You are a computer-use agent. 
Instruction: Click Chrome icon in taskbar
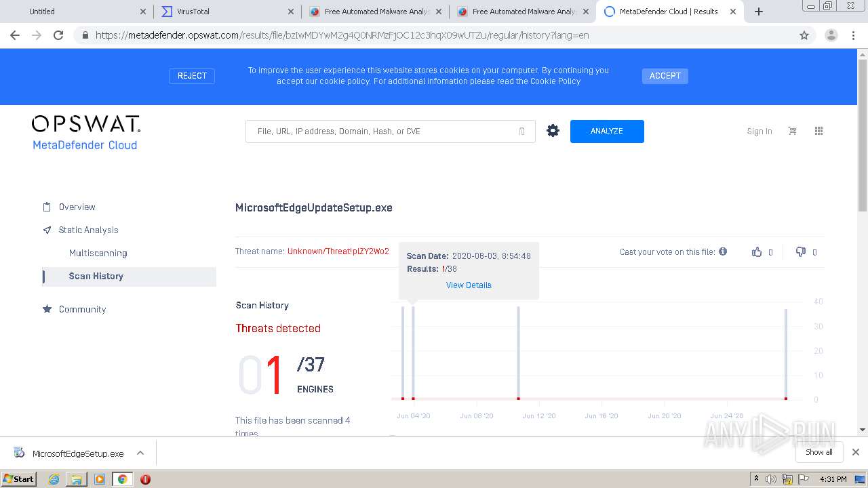pos(122,479)
